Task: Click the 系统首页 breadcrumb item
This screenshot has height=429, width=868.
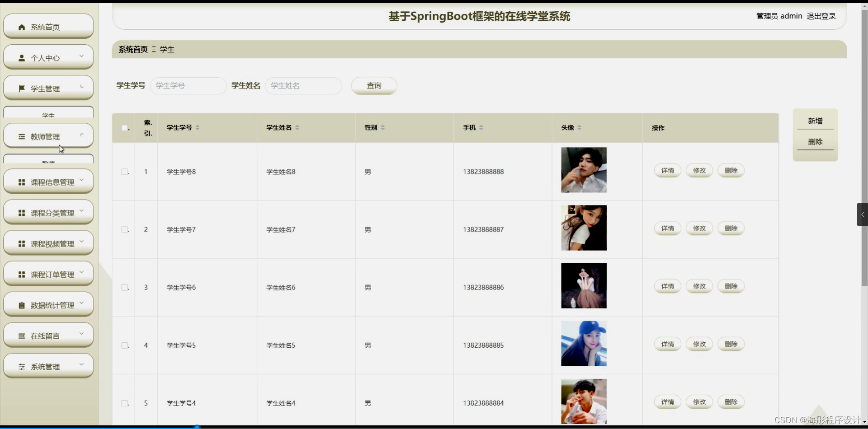Action: pos(132,49)
